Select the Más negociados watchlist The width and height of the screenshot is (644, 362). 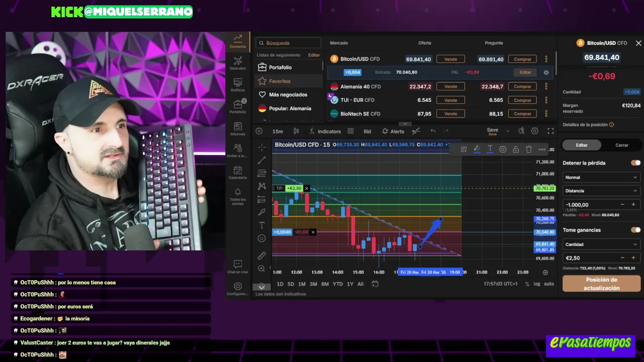click(x=289, y=95)
